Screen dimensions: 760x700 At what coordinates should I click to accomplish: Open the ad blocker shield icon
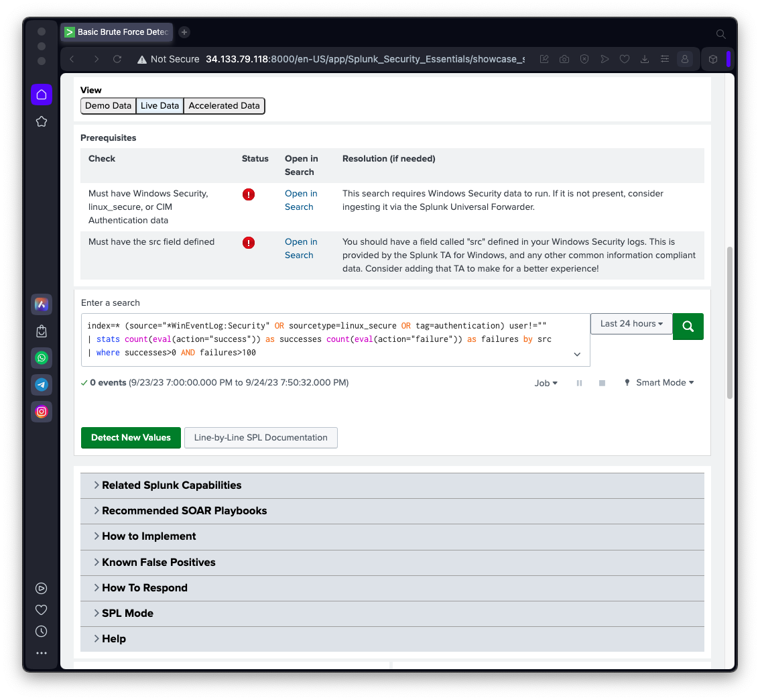(x=584, y=59)
